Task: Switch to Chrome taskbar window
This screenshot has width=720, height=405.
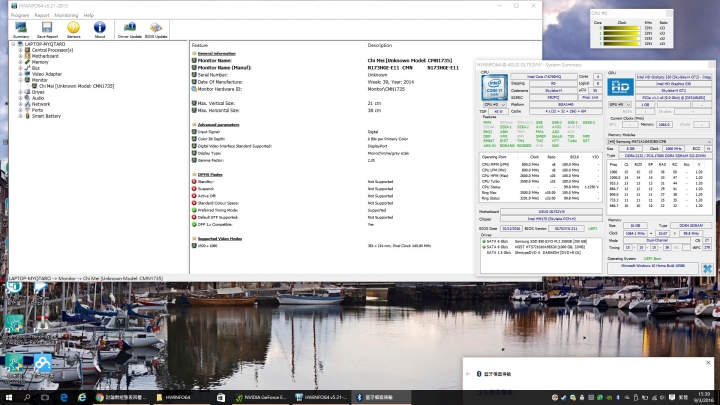Action: [121, 397]
